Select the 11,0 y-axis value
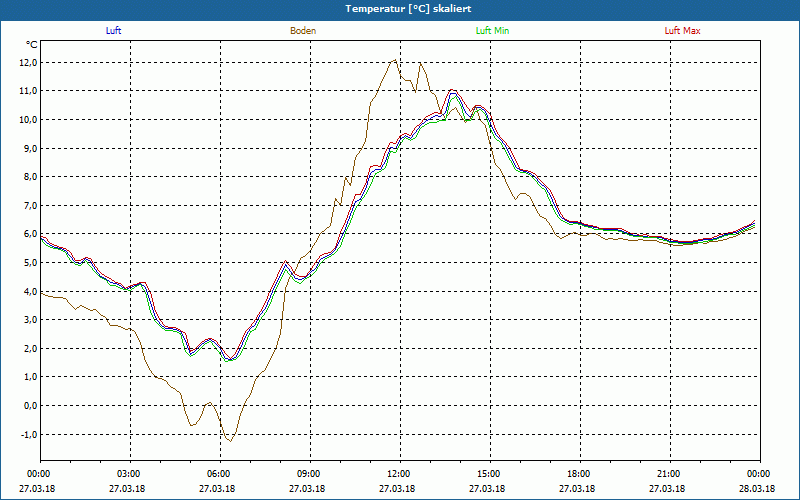Screen dimensions: 800x500 pyautogui.click(x=28, y=91)
